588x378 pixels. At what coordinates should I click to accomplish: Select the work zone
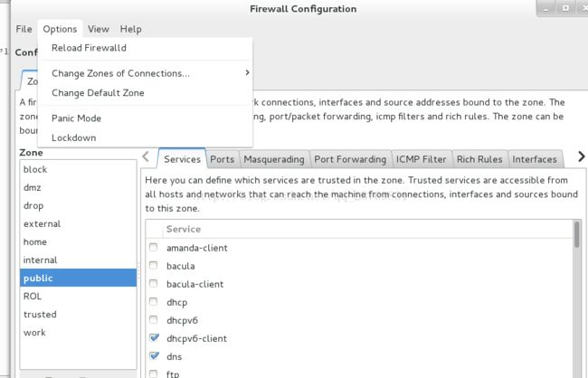coord(78,332)
